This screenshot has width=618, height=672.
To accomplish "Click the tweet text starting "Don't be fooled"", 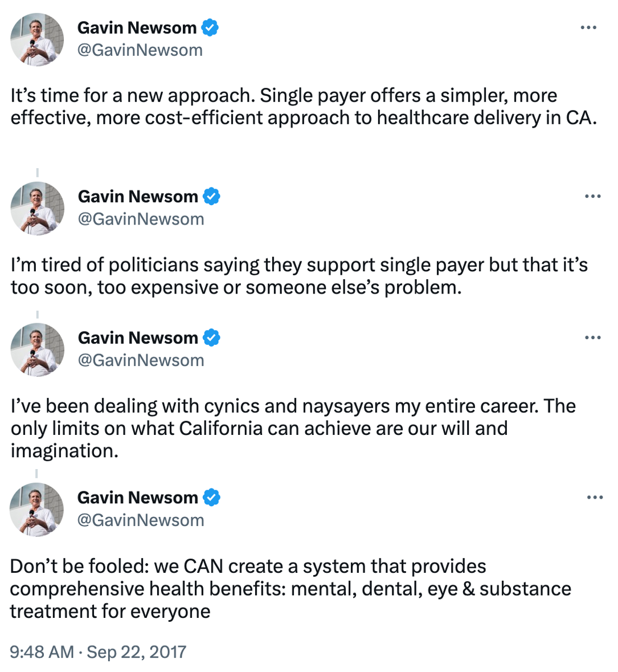I will (x=290, y=589).
